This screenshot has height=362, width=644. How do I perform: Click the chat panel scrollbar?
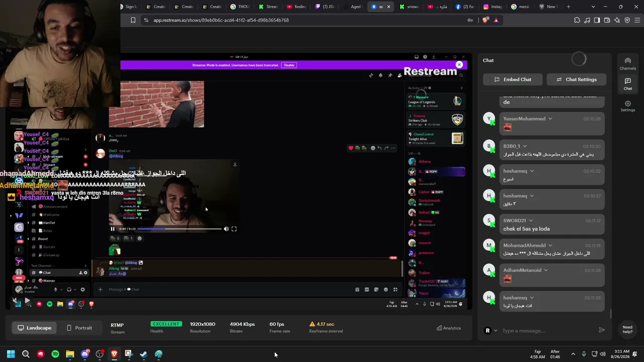click(611, 314)
